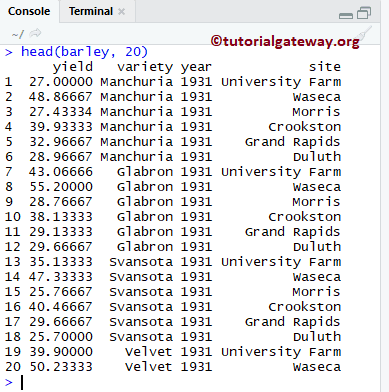Image resolution: width=389 pixels, height=392 pixels.
Task: Click the yield column header
Action: point(73,67)
